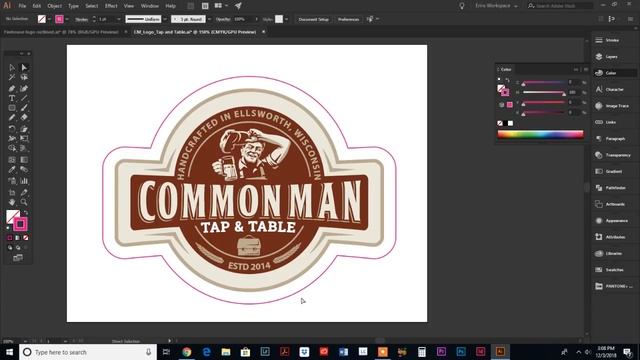This screenshot has width=640, height=360.
Task: Click the GPU performance rocket icon
Action: pos(238,6)
